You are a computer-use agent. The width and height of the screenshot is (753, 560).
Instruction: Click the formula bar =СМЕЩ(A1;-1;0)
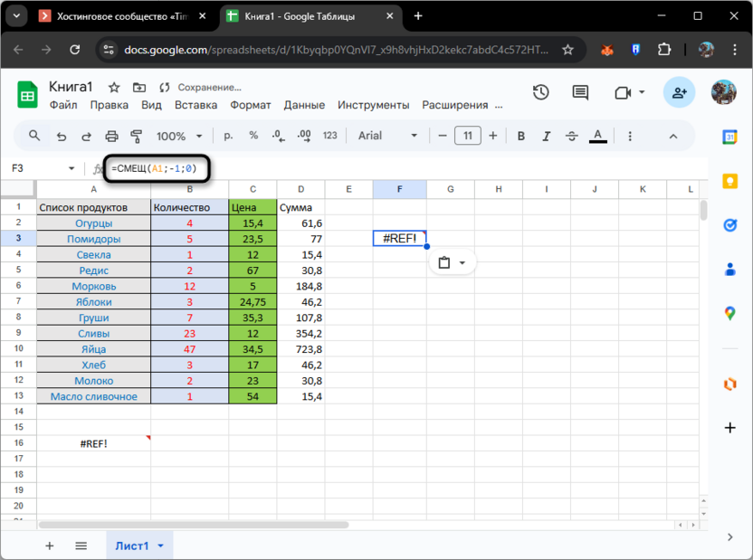click(x=154, y=168)
